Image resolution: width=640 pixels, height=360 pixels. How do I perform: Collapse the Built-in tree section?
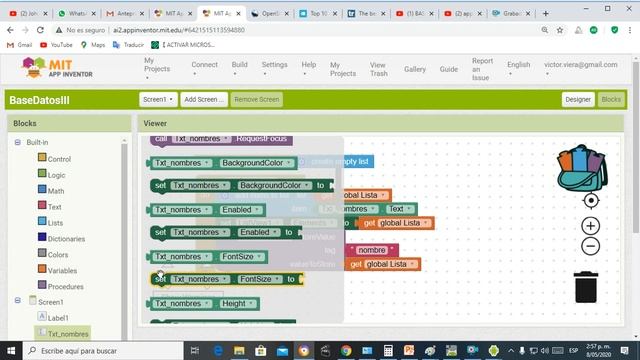(x=18, y=142)
